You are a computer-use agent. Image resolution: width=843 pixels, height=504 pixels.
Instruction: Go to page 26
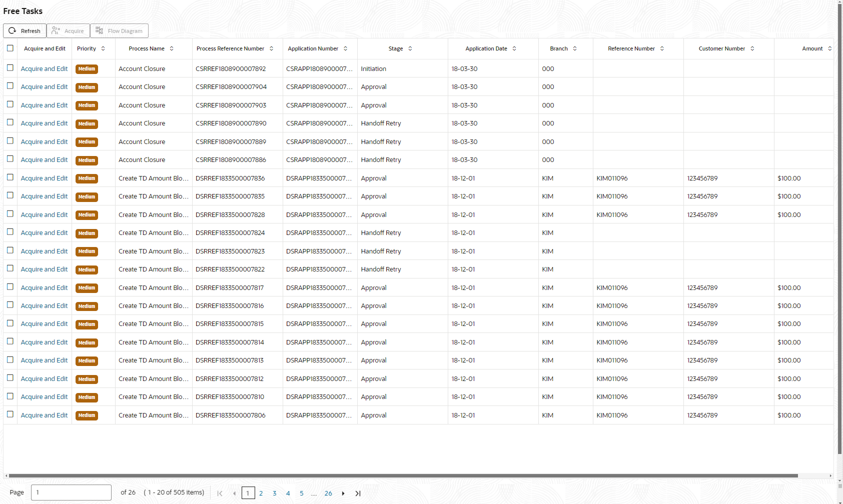(328, 493)
